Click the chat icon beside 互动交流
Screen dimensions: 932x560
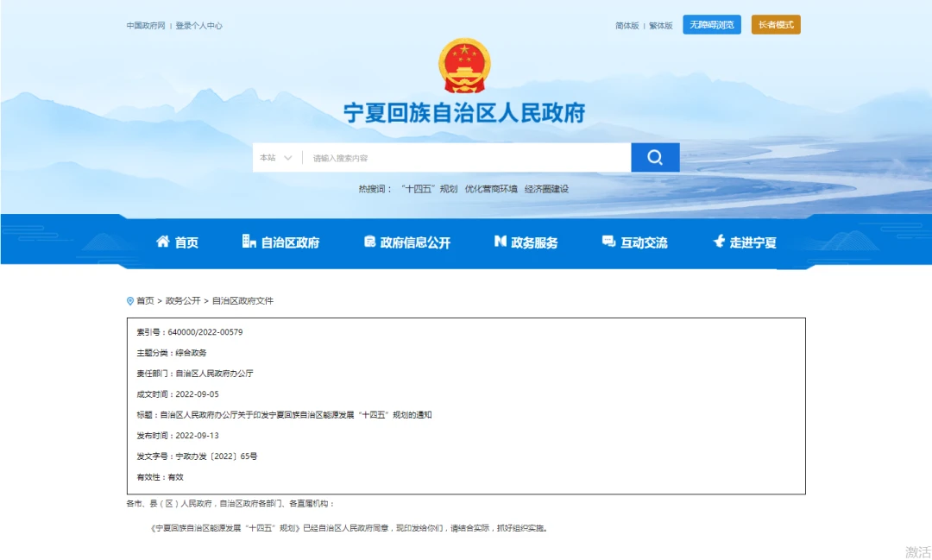click(x=608, y=242)
